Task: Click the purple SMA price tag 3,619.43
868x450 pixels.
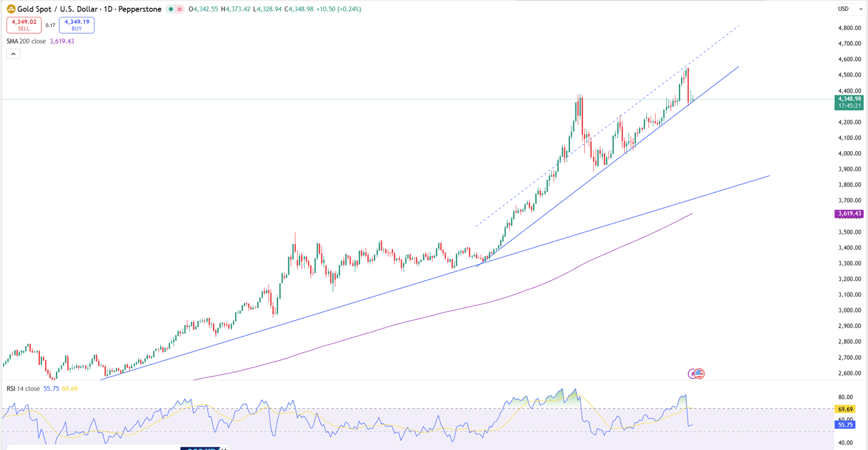Action: click(849, 214)
